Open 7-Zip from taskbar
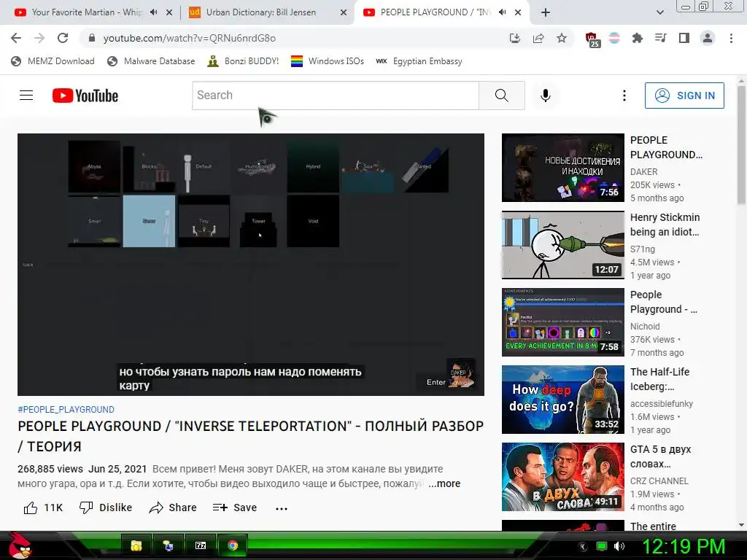The image size is (747, 560). click(201, 545)
